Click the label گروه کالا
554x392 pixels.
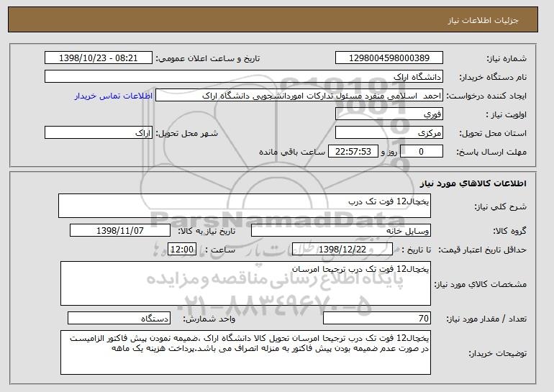coord(510,231)
